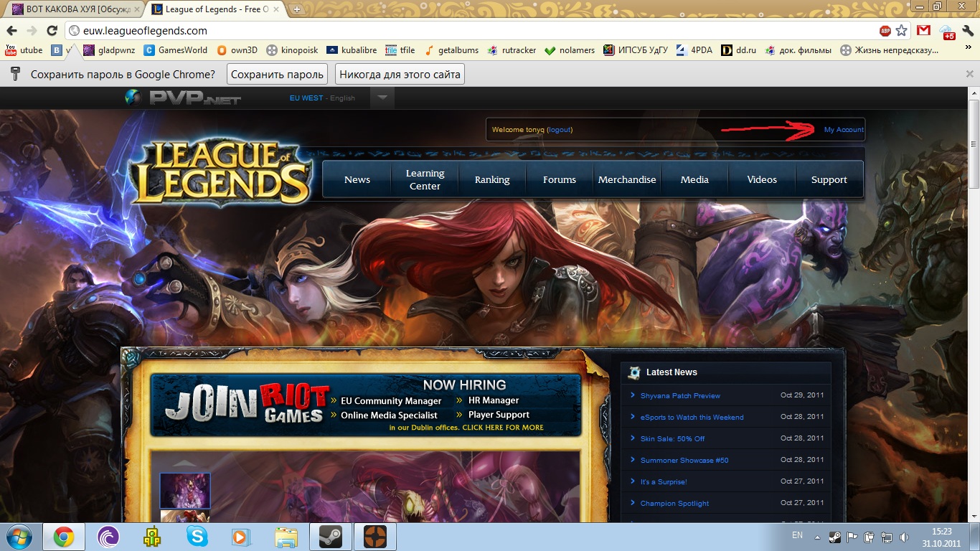This screenshot has width=980, height=551.
Task: Open the 4PDA bookmark
Action: click(694, 50)
